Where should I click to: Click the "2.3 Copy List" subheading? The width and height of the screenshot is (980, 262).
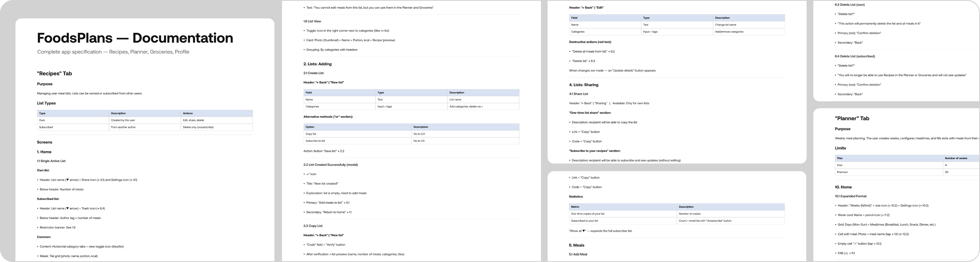point(313,226)
